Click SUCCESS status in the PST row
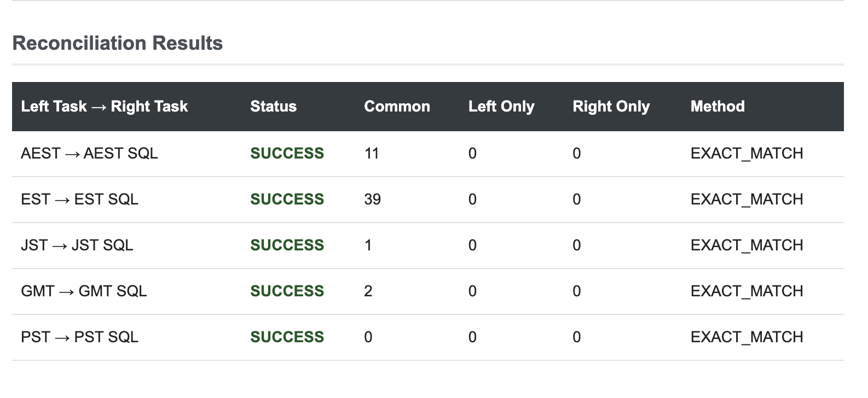Screen dimensions: 868x398 pyautogui.click(x=287, y=337)
